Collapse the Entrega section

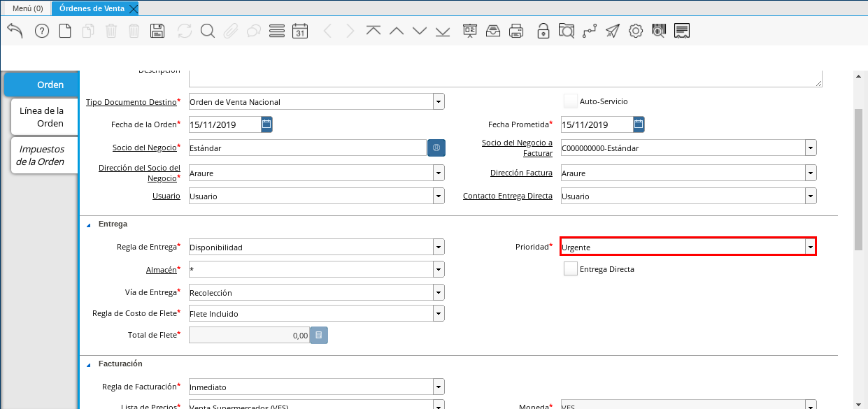pyautogui.click(x=89, y=224)
